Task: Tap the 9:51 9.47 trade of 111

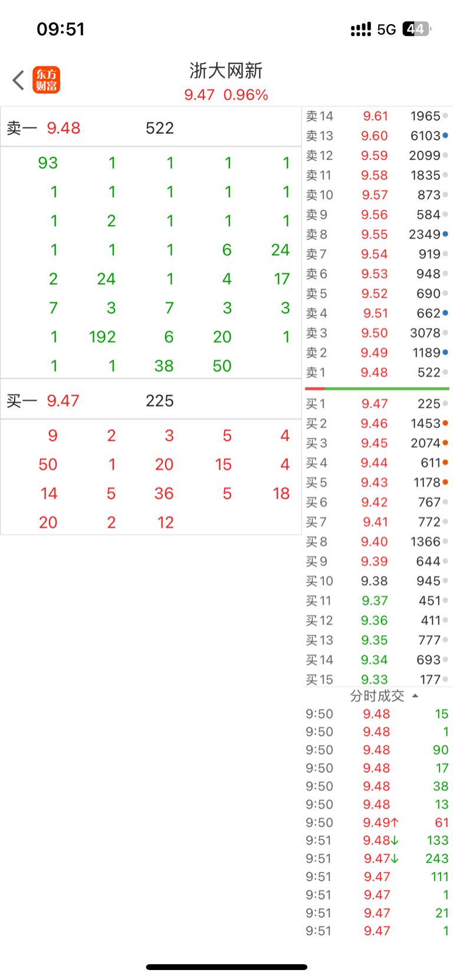Action: (x=377, y=877)
